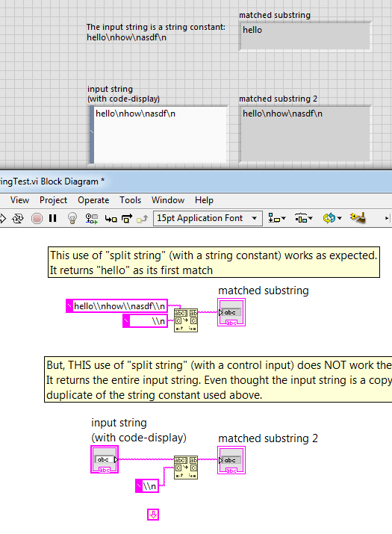Click the block diagram 'input string' label
The image size is (392, 534).
139,430
